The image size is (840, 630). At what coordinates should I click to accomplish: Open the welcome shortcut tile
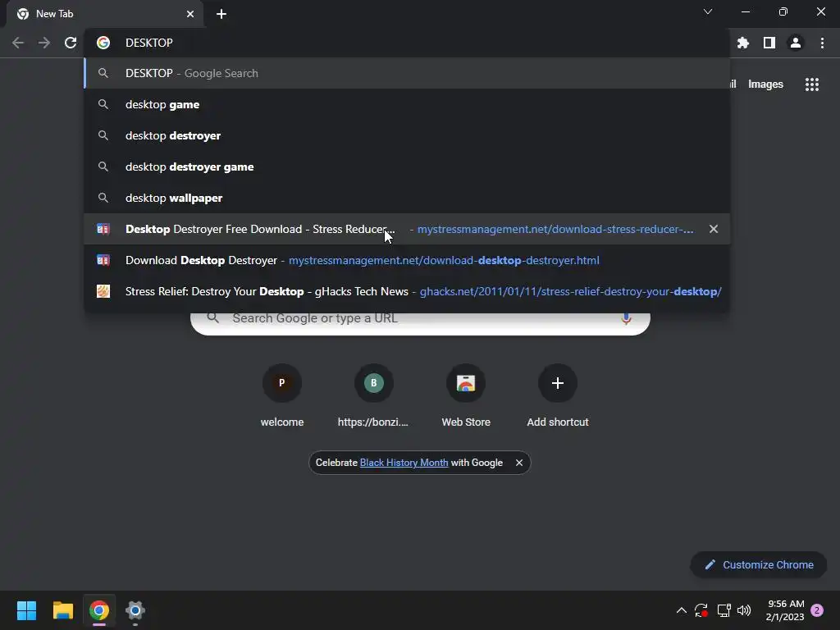pos(282,395)
